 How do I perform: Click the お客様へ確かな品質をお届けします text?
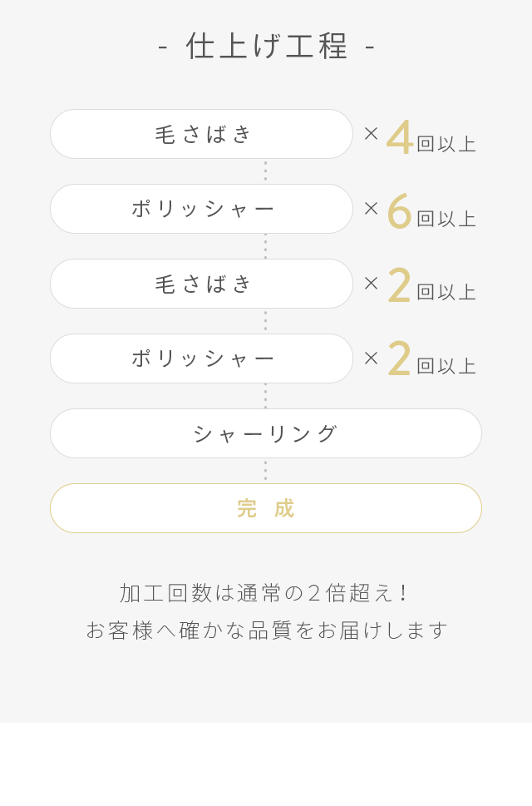[x=266, y=630]
